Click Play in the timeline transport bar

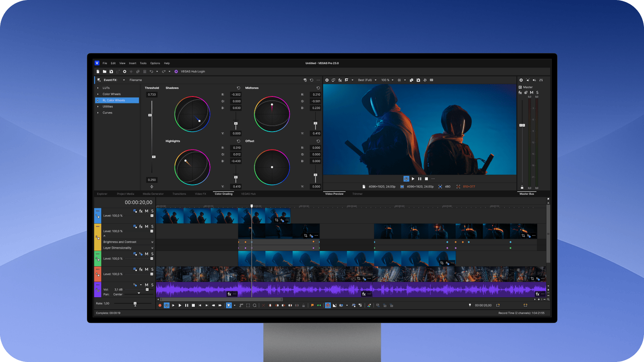click(180, 305)
